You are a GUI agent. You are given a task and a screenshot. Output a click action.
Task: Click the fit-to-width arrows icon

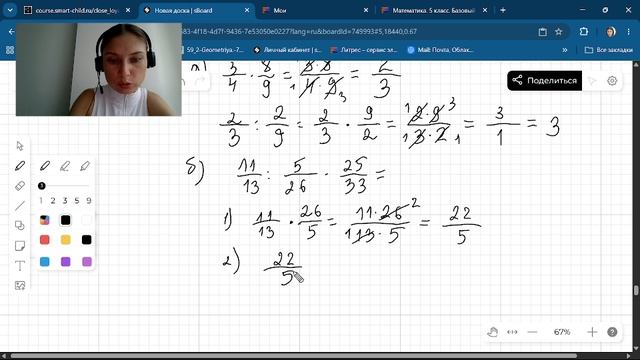(512, 332)
